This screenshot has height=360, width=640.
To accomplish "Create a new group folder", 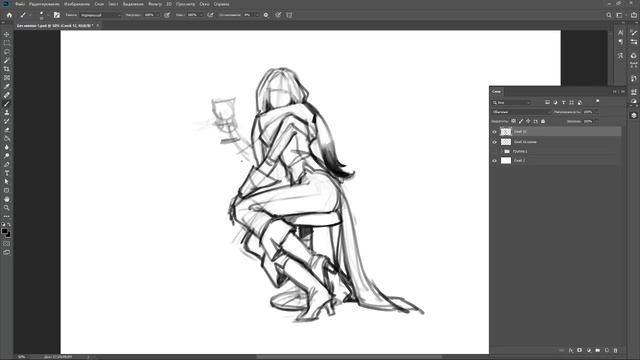I will pyautogui.click(x=598, y=350).
